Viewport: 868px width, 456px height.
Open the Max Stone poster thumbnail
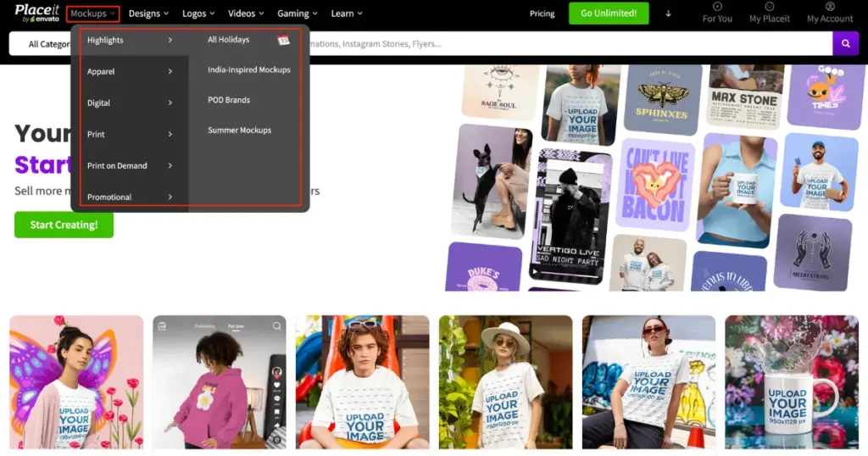tap(745, 95)
